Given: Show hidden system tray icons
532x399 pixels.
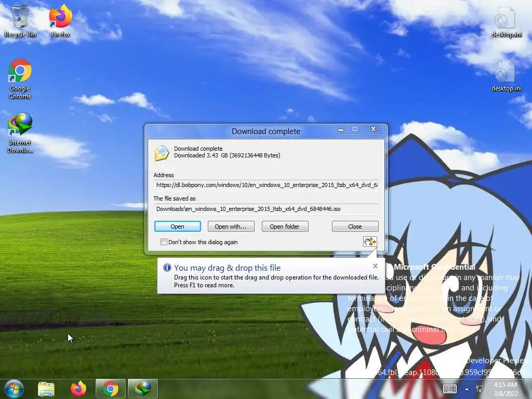Looking at the screenshot, I should [467, 389].
